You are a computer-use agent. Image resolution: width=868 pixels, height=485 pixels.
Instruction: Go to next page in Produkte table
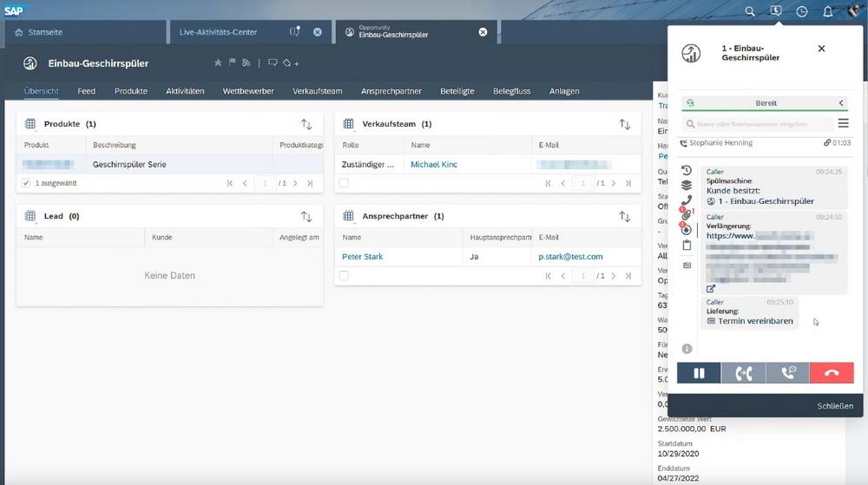pos(295,183)
